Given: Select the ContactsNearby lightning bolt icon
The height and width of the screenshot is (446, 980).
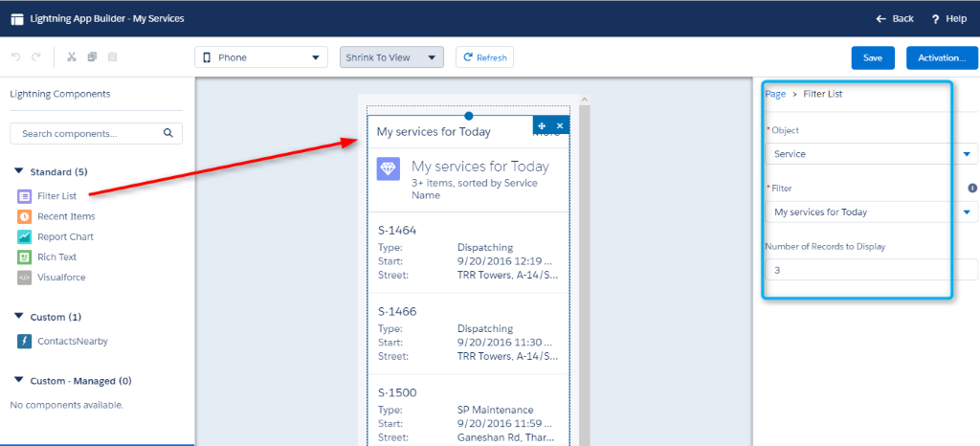Looking at the screenshot, I should (24, 341).
